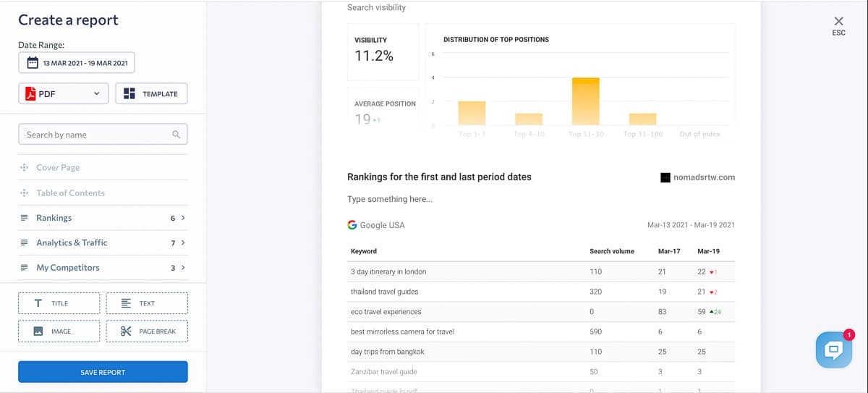Select Cover Page in the list
This screenshot has width=868, height=393.
[58, 168]
